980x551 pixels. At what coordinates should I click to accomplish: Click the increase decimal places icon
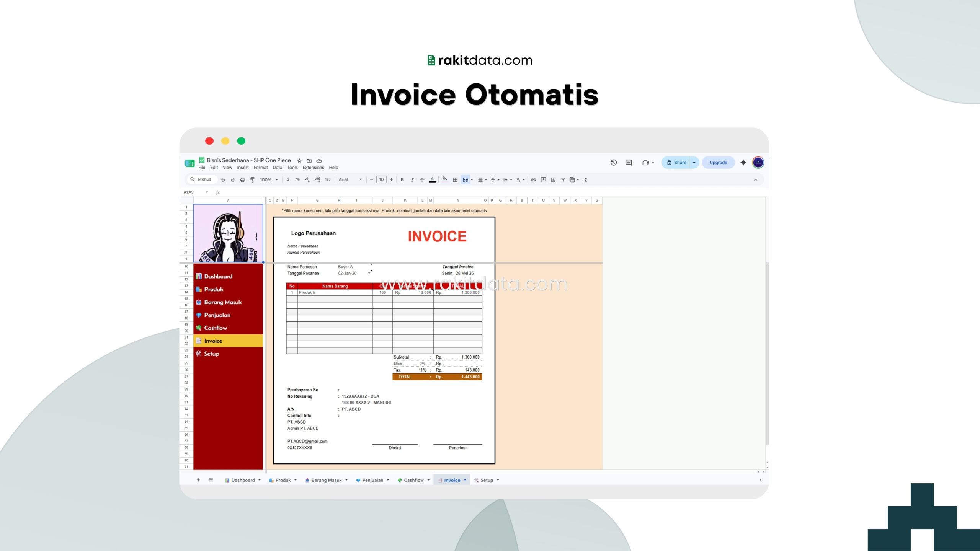[x=318, y=179]
